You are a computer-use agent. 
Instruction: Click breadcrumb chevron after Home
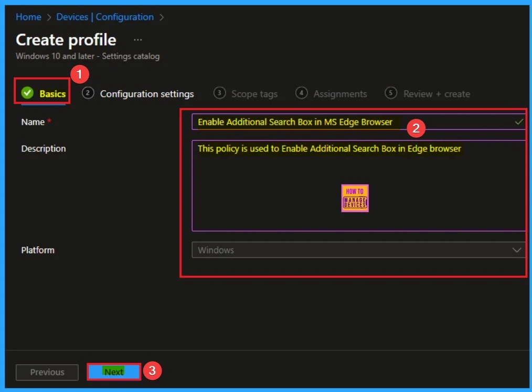click(49, 17)
